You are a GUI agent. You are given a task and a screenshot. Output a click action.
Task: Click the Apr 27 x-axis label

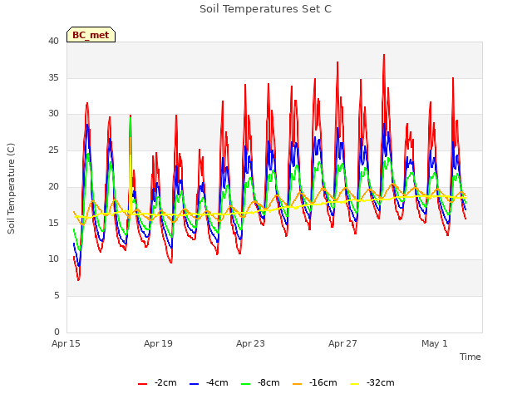click(x=342, y=343)
